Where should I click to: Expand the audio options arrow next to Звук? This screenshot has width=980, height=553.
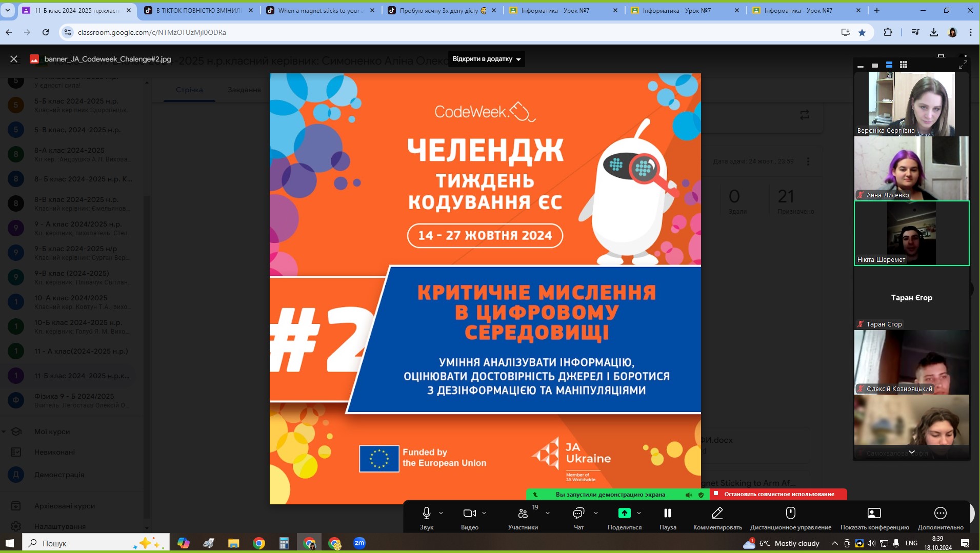point(441,513)
